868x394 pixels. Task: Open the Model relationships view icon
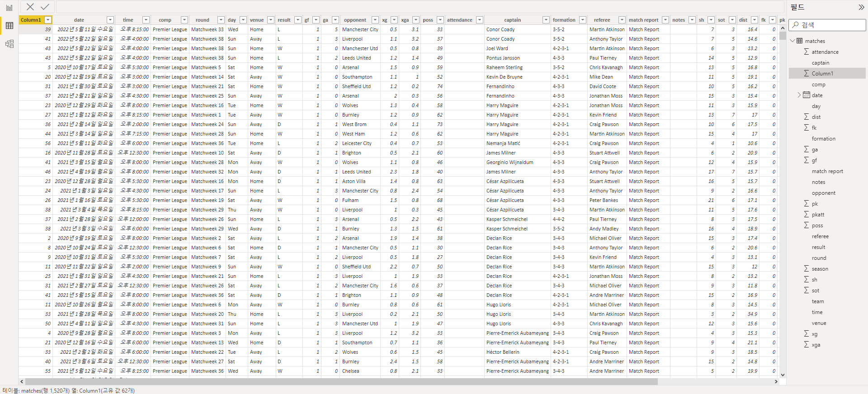(x=9, y=44)
